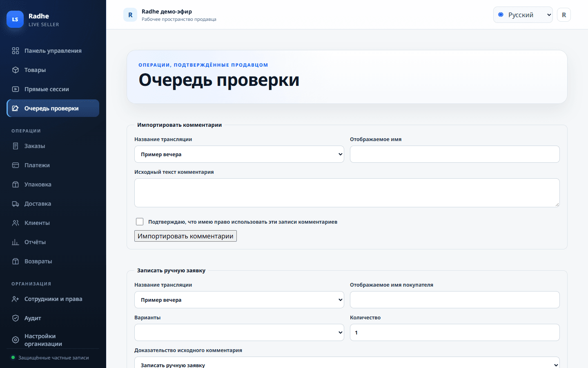This screenshot has height=368, width=588.
Task: Click the Упаковка package icon
Action: click(16, 184)
